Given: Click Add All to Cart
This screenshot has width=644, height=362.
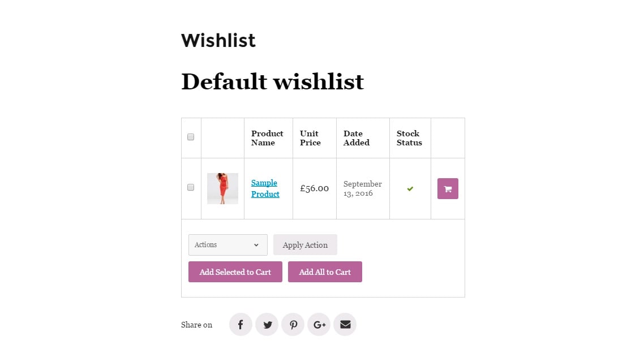Looking at the screenshot, I should point(325,272).
